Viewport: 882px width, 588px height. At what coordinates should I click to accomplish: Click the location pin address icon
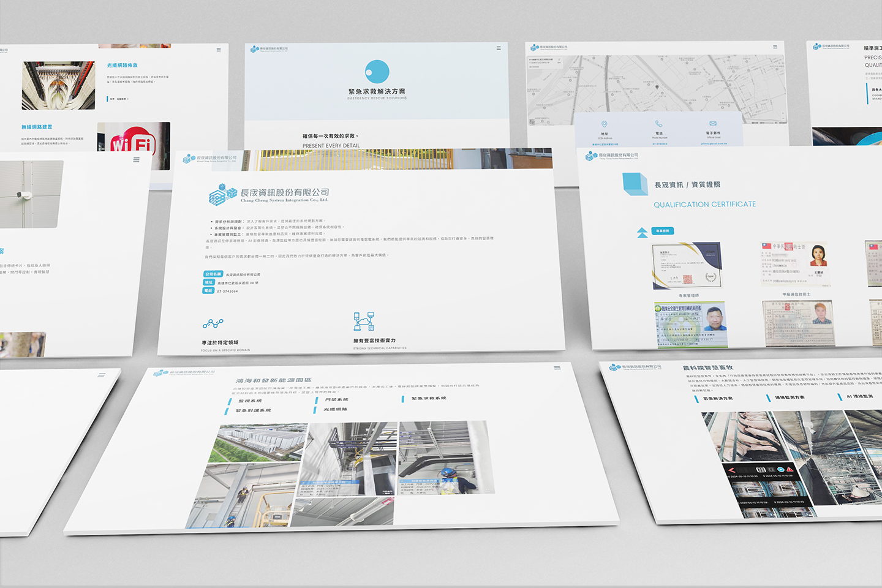coord(604,124)
